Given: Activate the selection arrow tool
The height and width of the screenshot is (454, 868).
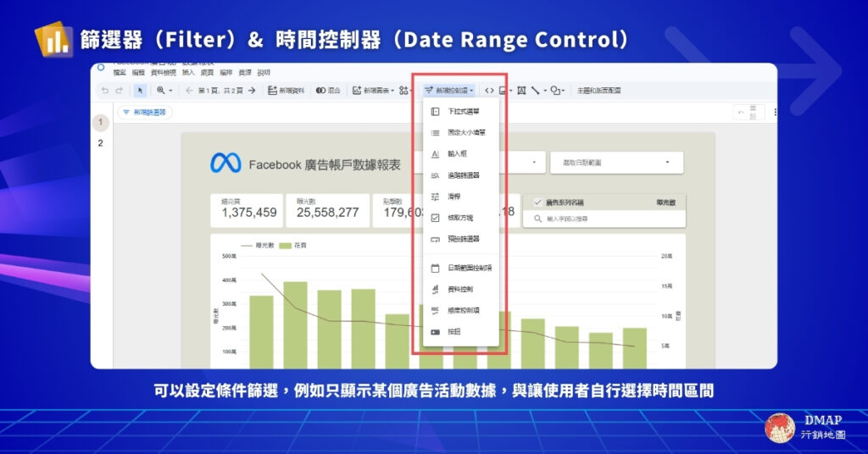Looking at the screenshot, I should click(140, 90).
